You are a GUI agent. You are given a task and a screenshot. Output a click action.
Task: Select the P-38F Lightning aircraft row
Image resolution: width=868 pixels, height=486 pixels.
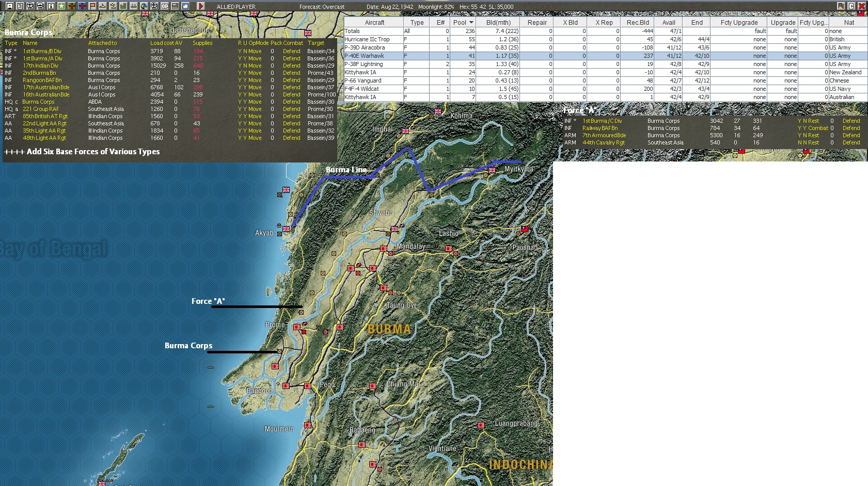(x=606, y=64)
